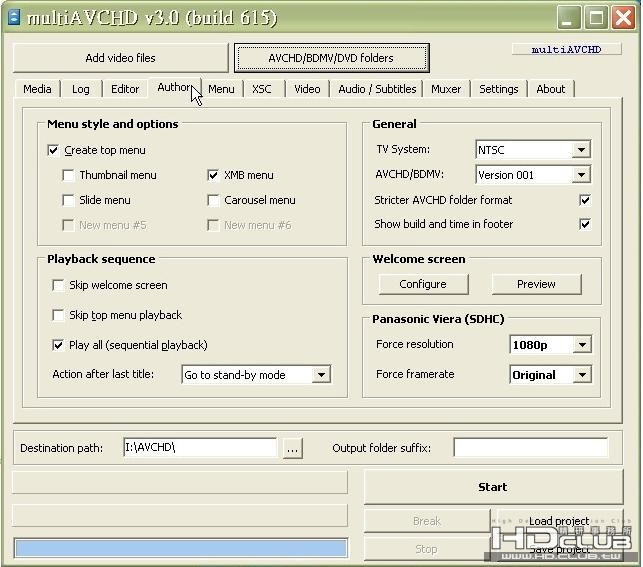Browse for destination path with ... button
This screenshot has width=643, height=567.
coord(292,448)
